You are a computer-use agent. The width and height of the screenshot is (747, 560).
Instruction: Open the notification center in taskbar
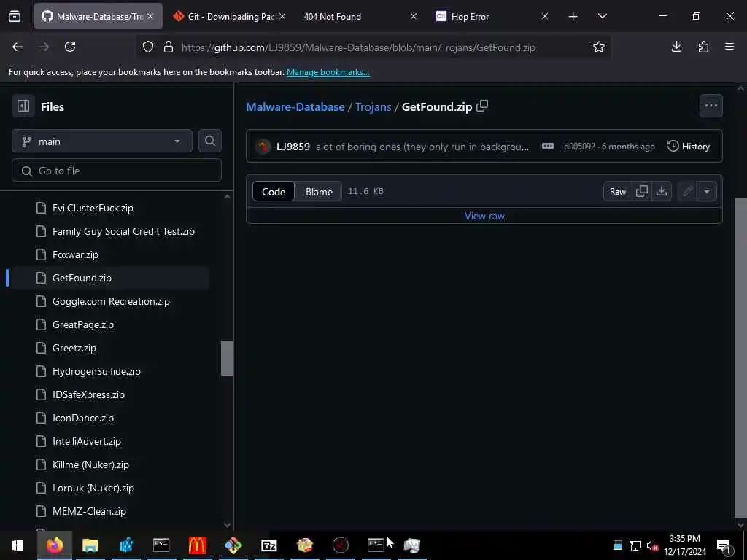click(723, 545)
